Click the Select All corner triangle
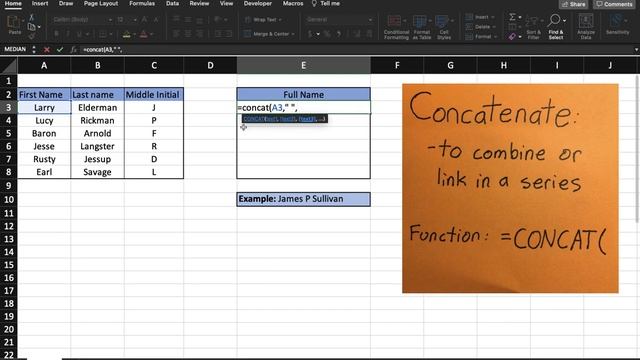This screenshot has width=640, height=360. 9,65
